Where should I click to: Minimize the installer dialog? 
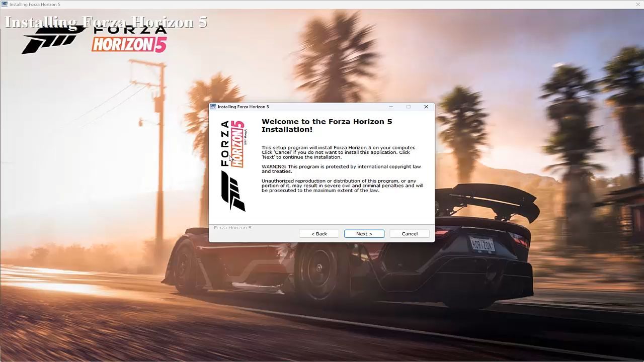[x=391, y=107]
